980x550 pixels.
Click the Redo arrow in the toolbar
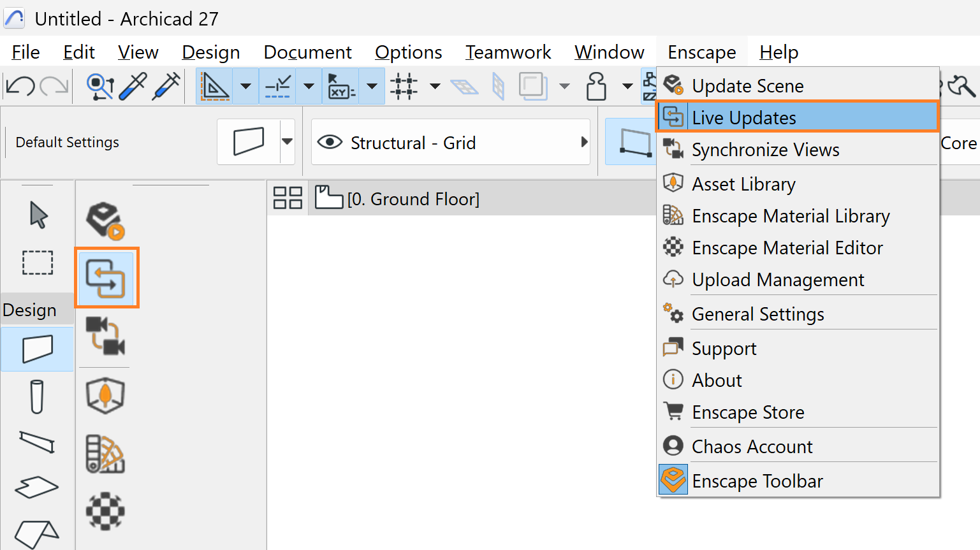[x=54, y=86]
